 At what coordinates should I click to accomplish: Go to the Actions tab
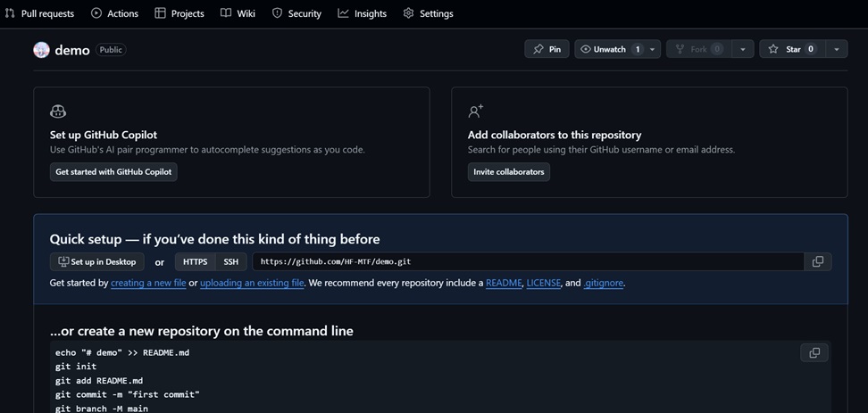pyautogui.click(x=114, y=13)
